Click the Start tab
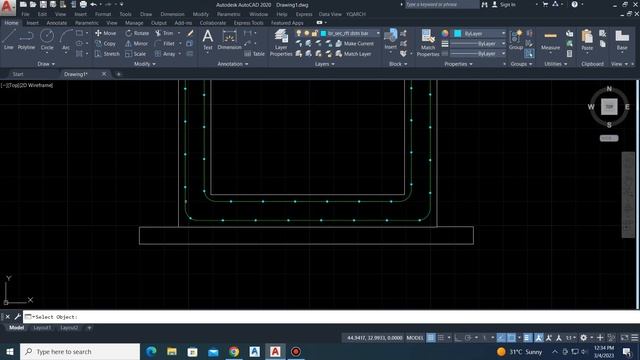This screenshot has height=360, width=640. [18, 74]
